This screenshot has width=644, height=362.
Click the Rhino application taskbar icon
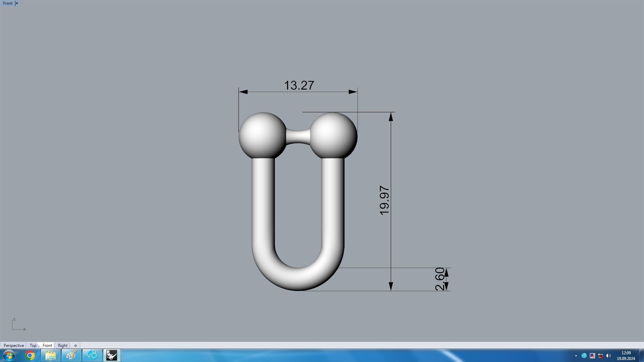(x=112, y=355)
